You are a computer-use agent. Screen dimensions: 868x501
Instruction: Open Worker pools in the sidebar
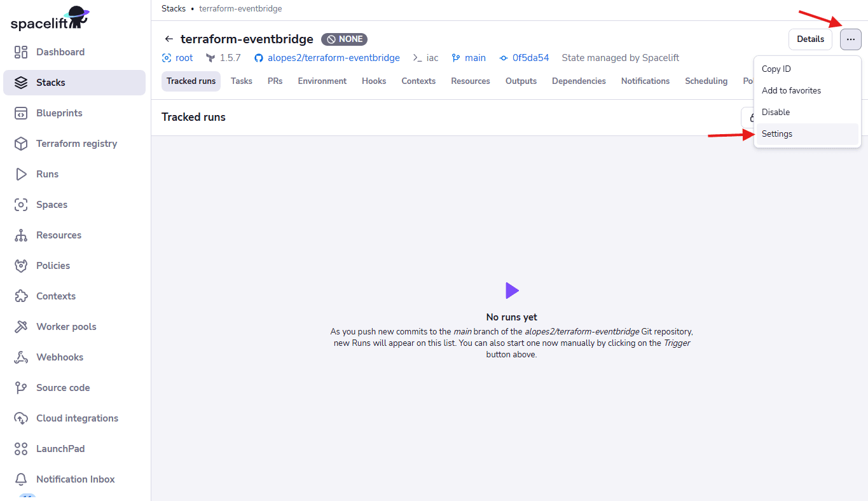74,327
